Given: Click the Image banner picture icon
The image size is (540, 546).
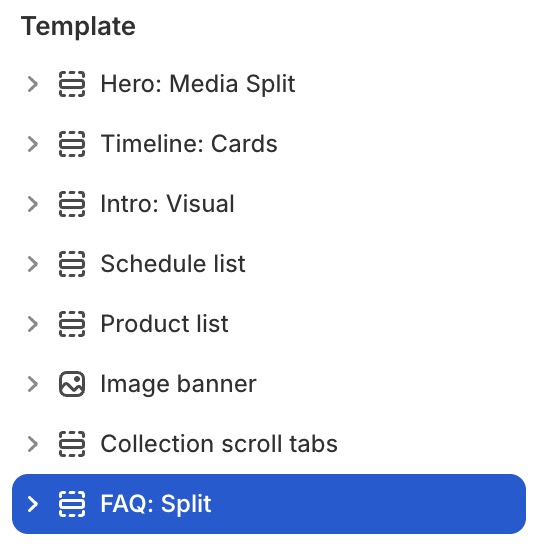Looking at the screenshot, I should coord(72,384).
